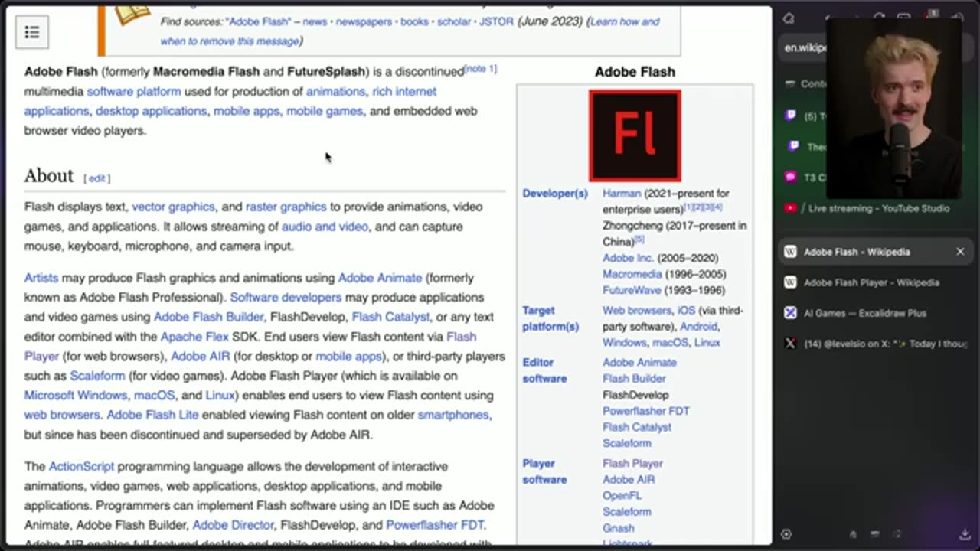Click the Target platform(s) infobox label

550,318
